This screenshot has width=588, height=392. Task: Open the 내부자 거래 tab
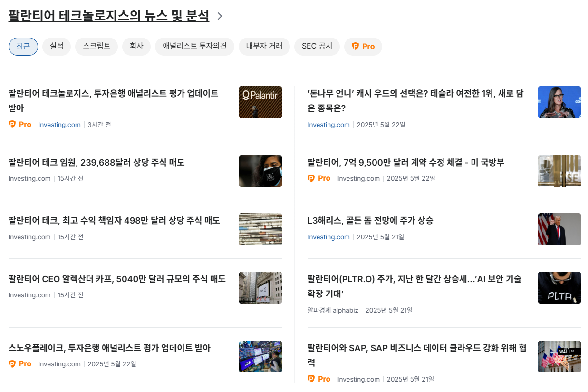[264, 46]
